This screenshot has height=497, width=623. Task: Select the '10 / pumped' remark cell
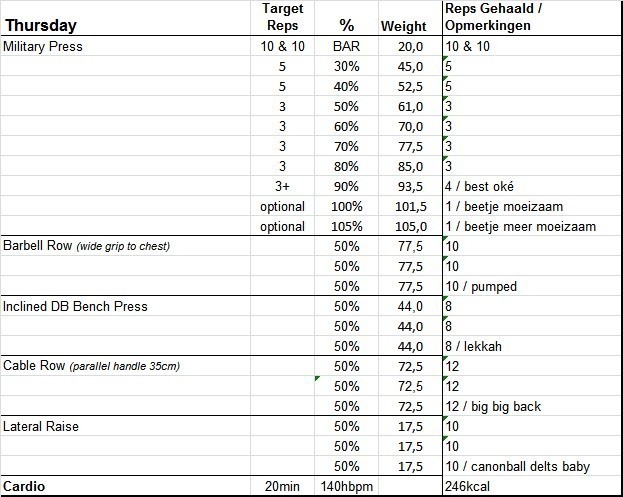(483, 286)
